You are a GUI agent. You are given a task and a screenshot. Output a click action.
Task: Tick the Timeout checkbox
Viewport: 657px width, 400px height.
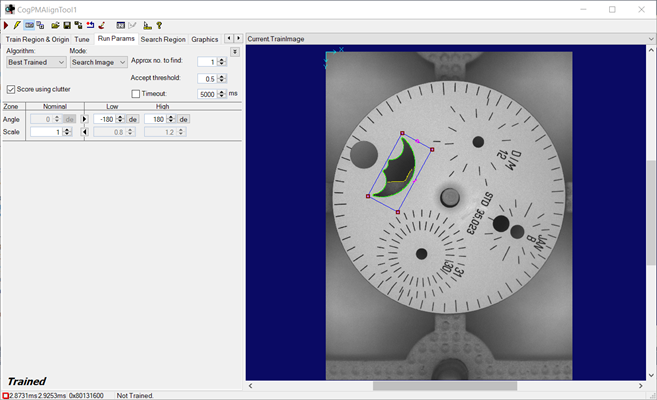coord(136,94)
